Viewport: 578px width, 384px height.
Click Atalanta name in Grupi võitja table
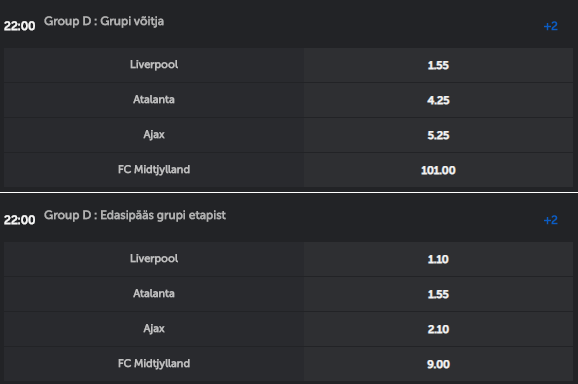point(154,100)
